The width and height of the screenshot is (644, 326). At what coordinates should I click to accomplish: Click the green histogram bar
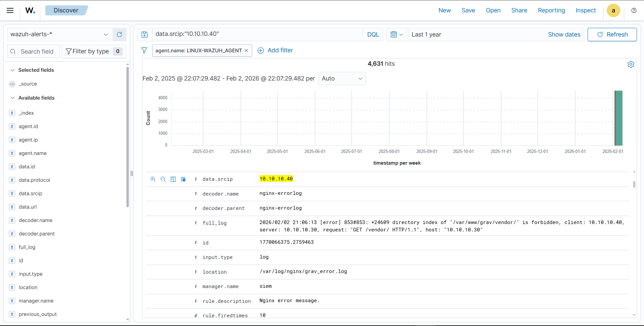(618, 118)
